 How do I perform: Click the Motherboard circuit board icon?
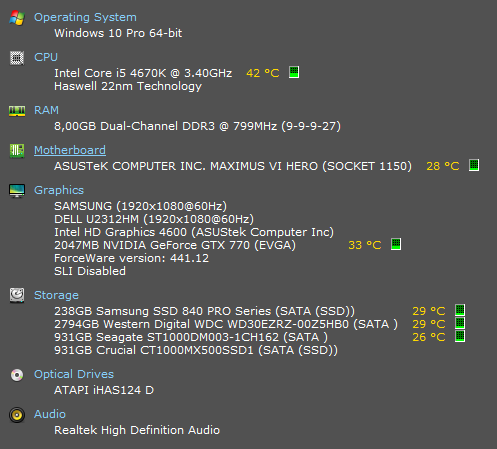coord(17,151)
